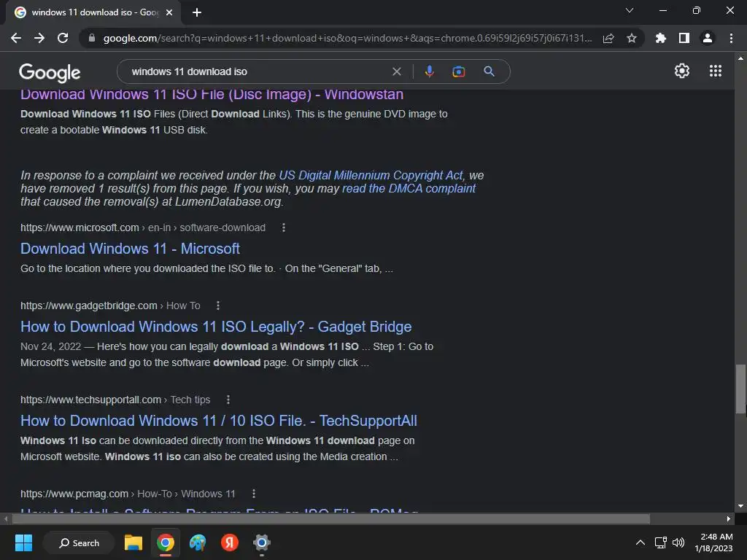Go forward to next page
The width and height of the screenshot is (747, 560).
pyautogui.click(x=39, y=38)
